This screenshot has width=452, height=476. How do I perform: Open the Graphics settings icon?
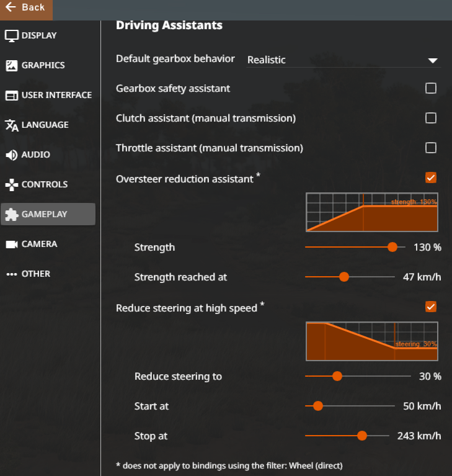tap(12, 66)
